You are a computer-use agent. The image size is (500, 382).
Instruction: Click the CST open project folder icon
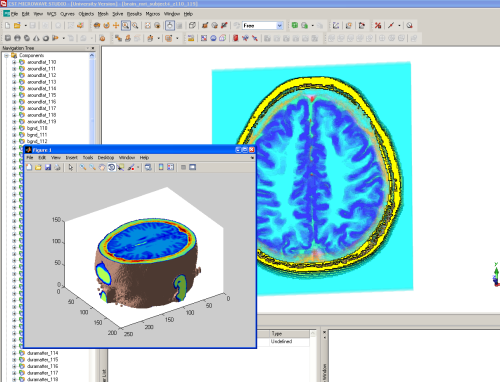pyautogui.click(x=17, y=26)
